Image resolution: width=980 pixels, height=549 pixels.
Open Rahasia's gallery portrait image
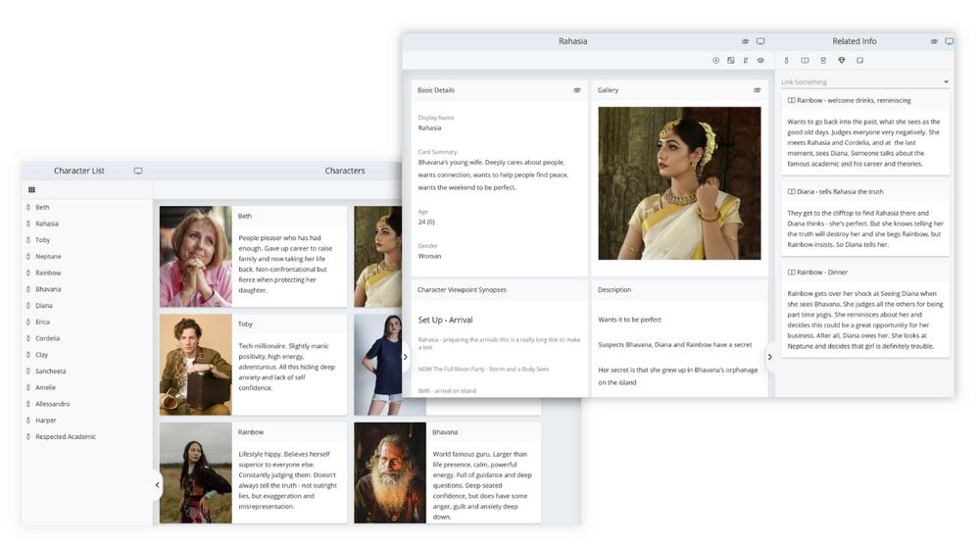click(679, 183)
